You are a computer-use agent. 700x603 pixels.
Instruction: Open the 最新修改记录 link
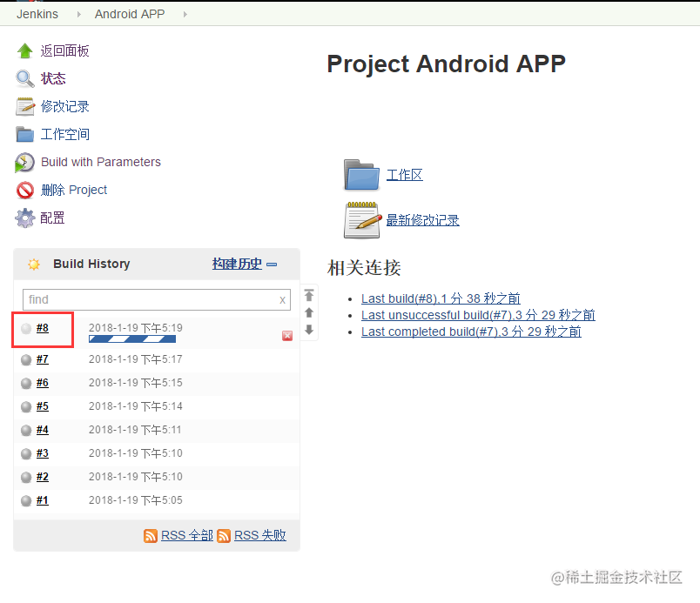pos(423,220)
